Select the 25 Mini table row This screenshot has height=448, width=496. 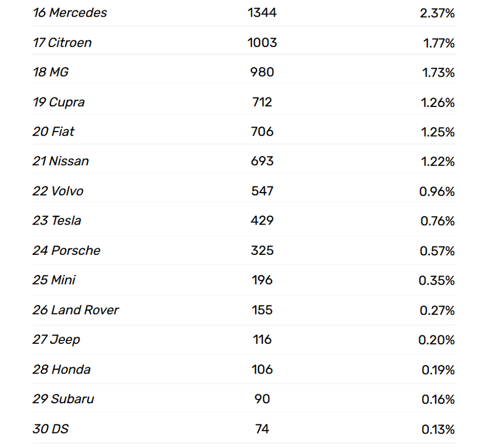[x=244, y=280]
